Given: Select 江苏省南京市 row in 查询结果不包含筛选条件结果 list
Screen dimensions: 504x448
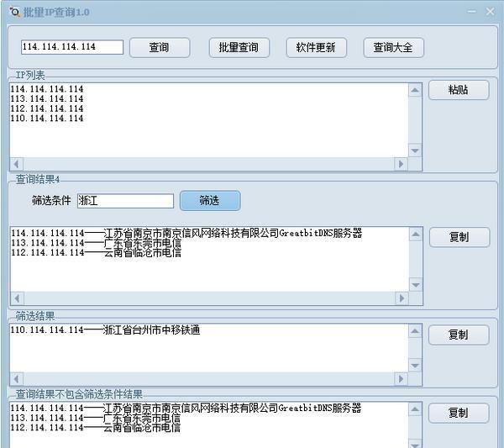Looking at the screenshot, I should point(186,408).
